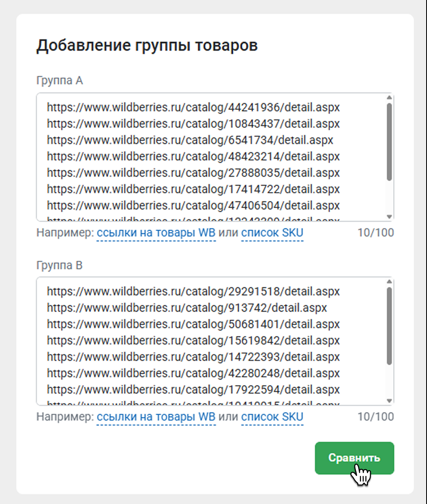Place cursor on the 913742 URL line in Группа B

click(187, 308)
